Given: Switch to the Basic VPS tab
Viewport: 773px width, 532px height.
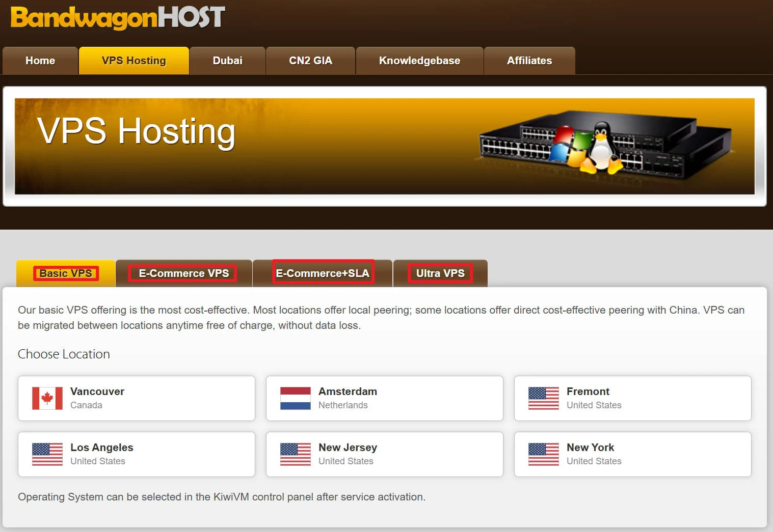Looking at the screenshot, I should [66, 273].
